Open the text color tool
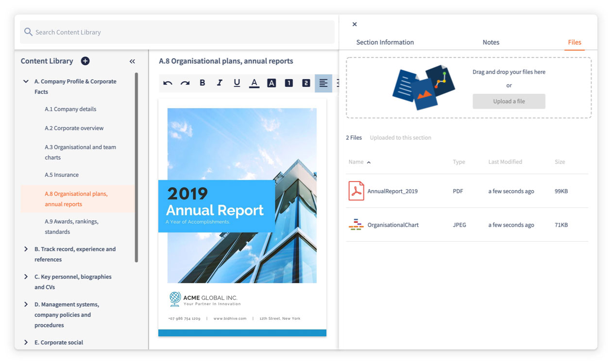Viewport: 612px width, 364px height. coord(254,83)
